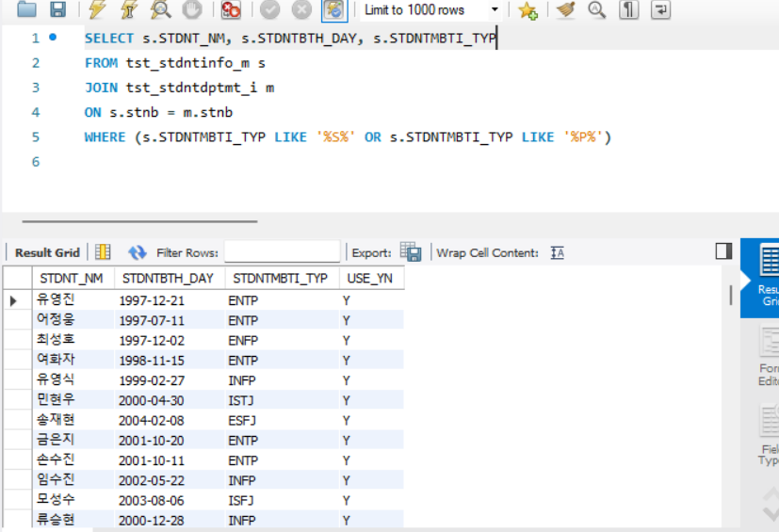Place cursor on ON s.stnb line
The image size is (779, 532).
tap(158, 112)
